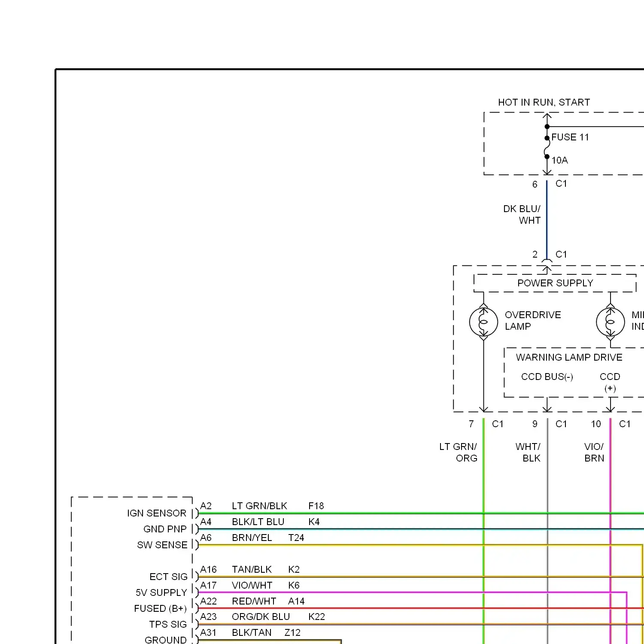Click the FUSE 11 label

[570, 137]
